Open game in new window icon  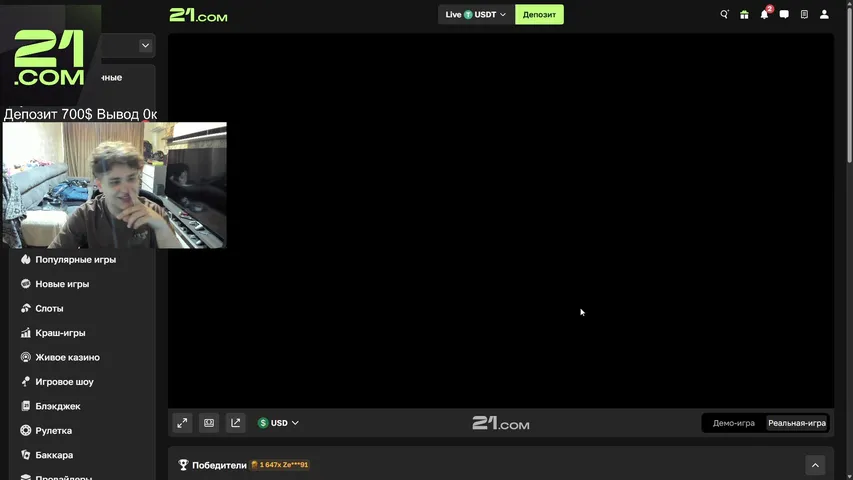[236, 423]
